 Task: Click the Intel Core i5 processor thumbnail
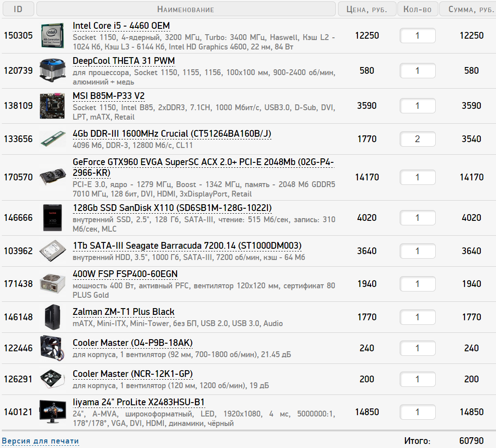[53, 36]
